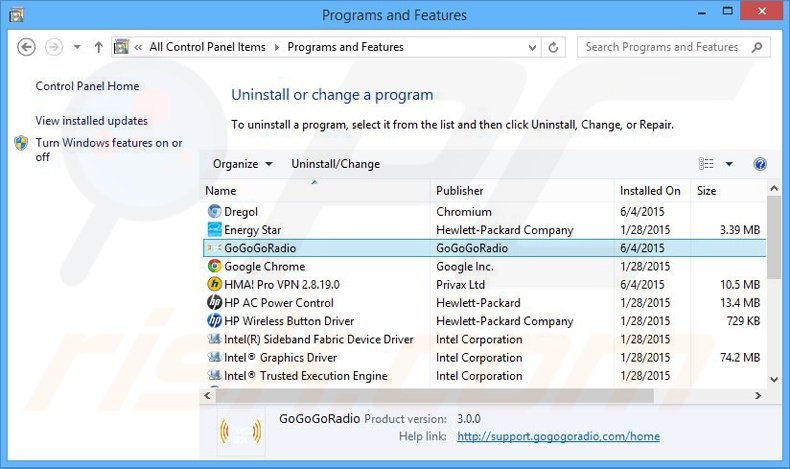The width and height of the screenshot is (790, 469).
Task: Click the Back navigation arrow
Action: coord(26,47)
